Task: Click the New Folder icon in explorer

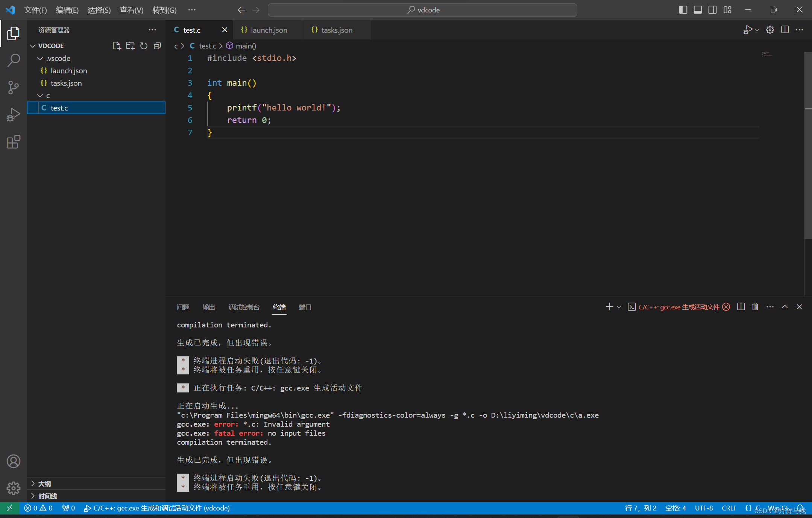Action: [x=130, y=46]
